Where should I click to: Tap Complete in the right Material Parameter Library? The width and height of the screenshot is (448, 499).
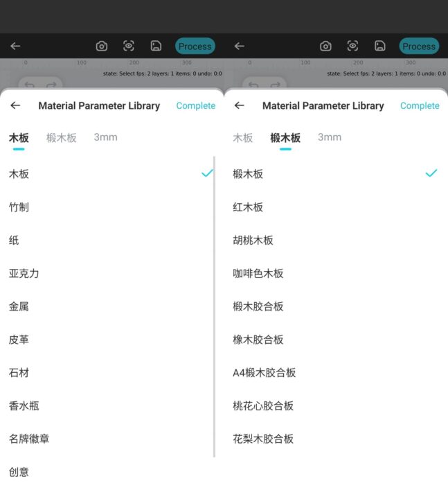pyautogui.click(x=420, y=106)
